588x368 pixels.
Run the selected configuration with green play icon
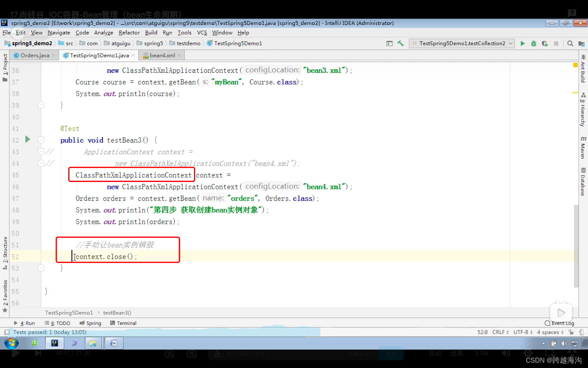(522, 43)
